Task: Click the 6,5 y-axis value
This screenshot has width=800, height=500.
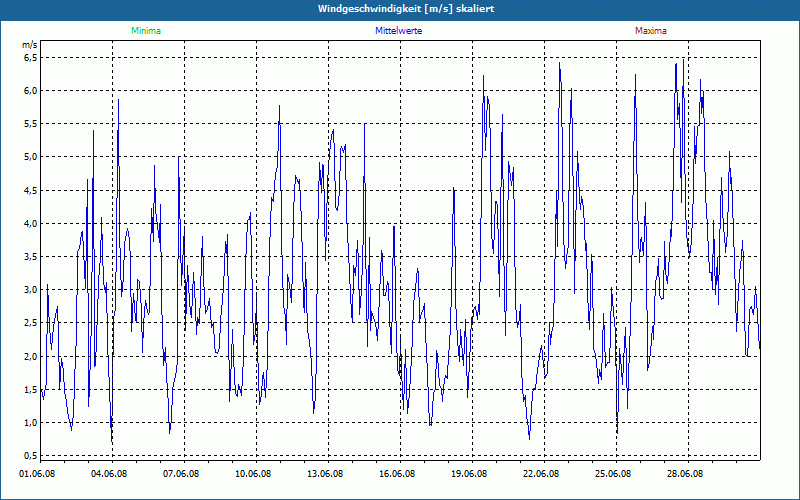Action: pos(31,58)
